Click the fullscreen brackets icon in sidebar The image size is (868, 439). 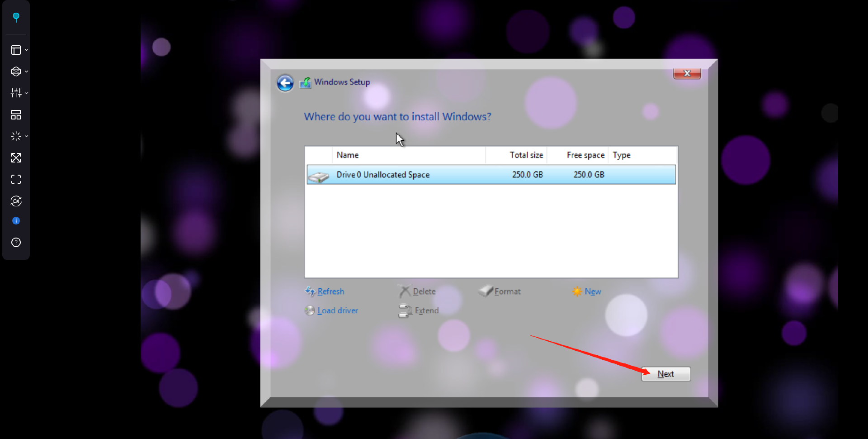click(x=16, y=180)
